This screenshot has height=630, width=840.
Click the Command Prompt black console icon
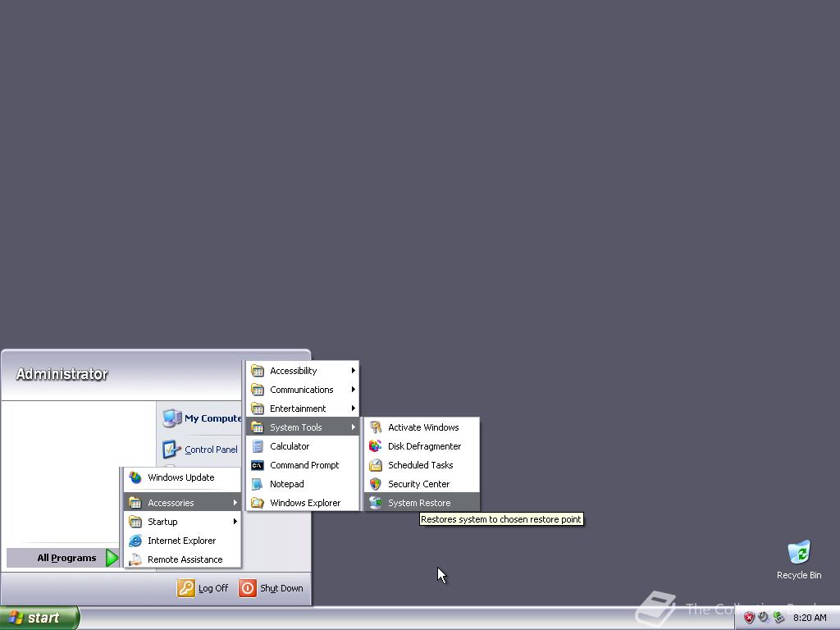pos(258,465)
